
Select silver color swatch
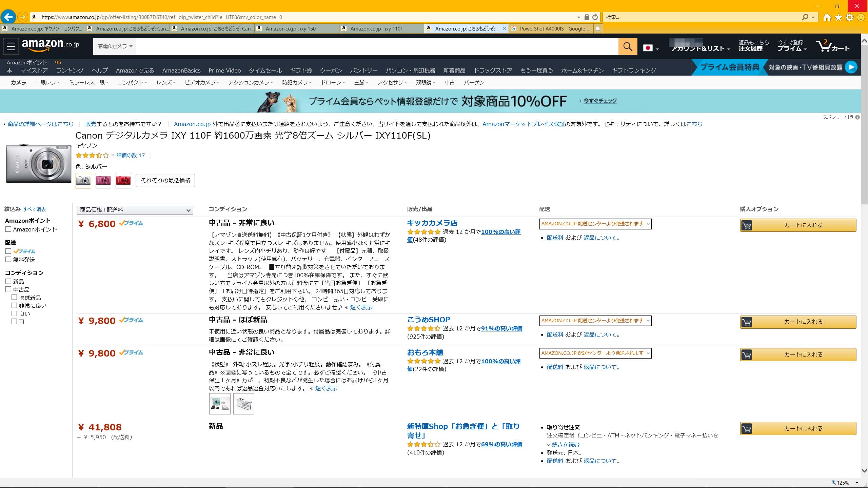83,181
